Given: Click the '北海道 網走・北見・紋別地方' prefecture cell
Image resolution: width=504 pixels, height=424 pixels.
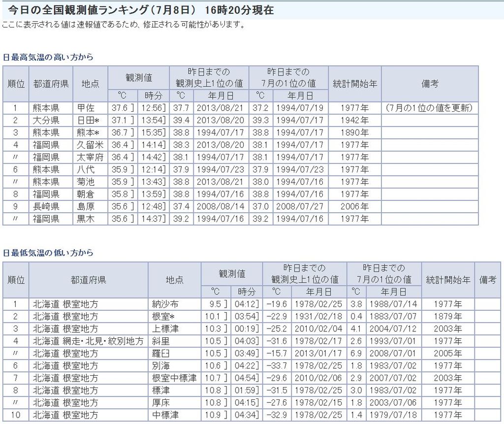Looking at the screenshot, I should (x=88, y=341).
